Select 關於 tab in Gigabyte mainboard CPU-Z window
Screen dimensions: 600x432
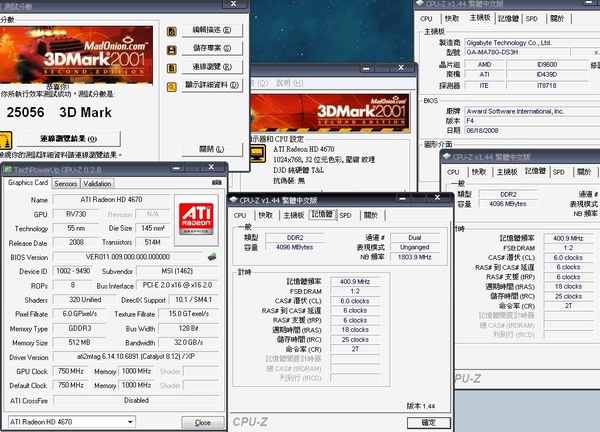[x=557, y=19]
